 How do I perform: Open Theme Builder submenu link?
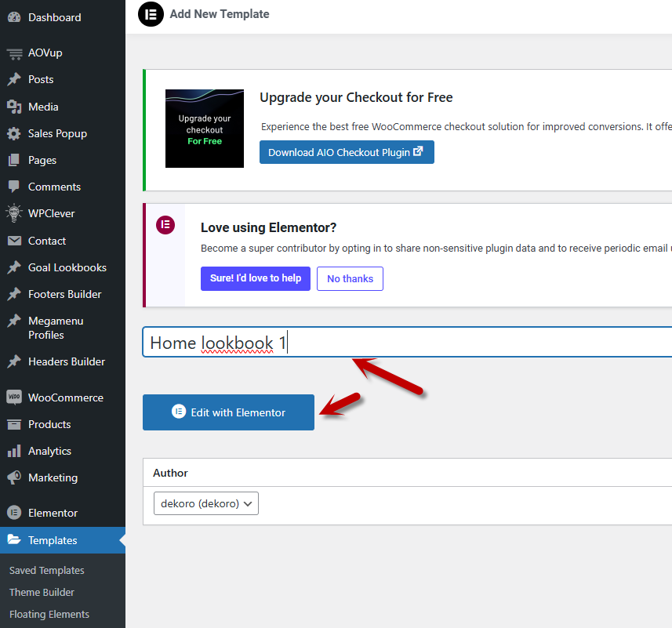pos(42,592)
